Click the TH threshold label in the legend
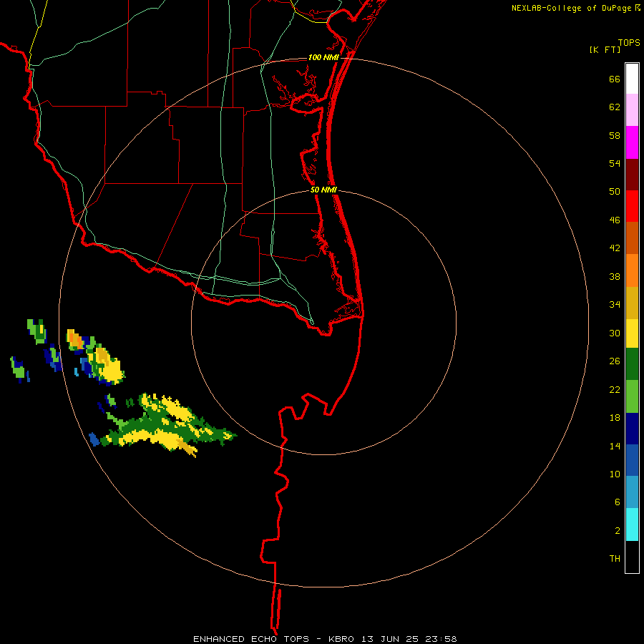The width and height of the screenshot is (644, 644). (x=615, y=558)
